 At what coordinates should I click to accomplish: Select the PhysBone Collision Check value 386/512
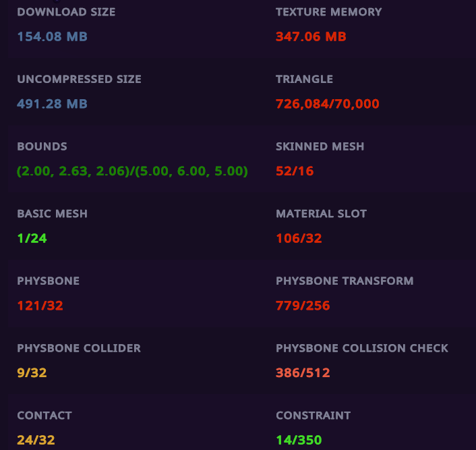click(303, 372)
